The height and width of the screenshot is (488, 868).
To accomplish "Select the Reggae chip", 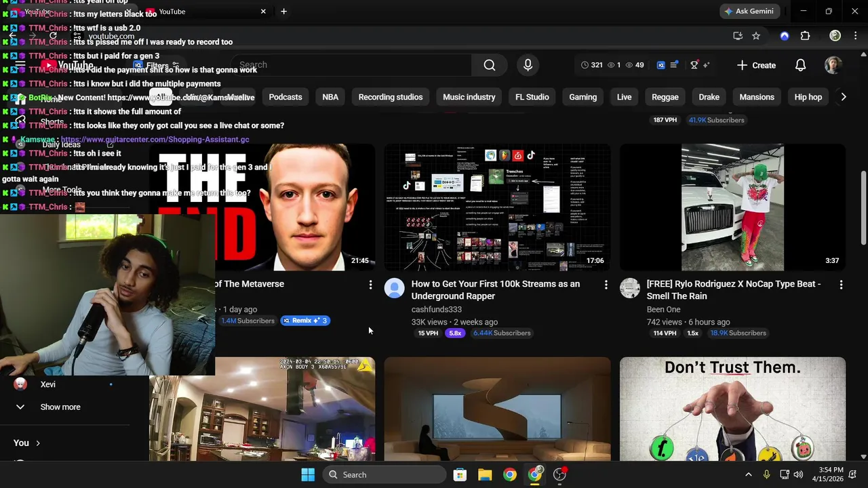I will (x=665, y=97).
